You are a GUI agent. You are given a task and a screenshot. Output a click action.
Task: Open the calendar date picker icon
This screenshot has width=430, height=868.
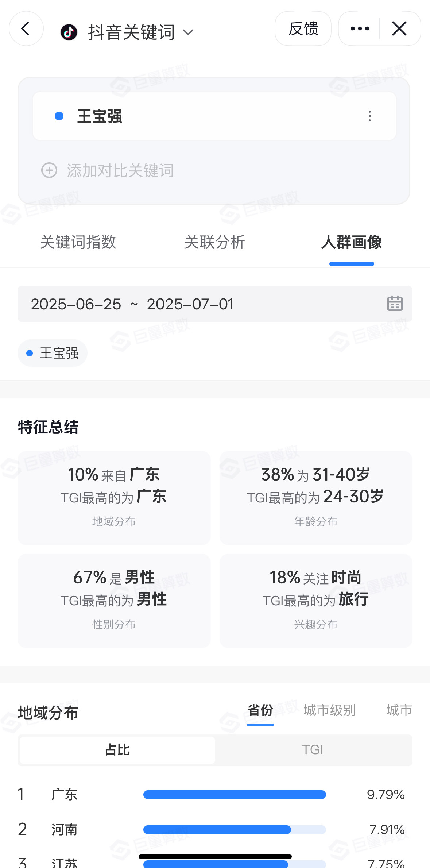pyautogui.click(x=395, y=304)
